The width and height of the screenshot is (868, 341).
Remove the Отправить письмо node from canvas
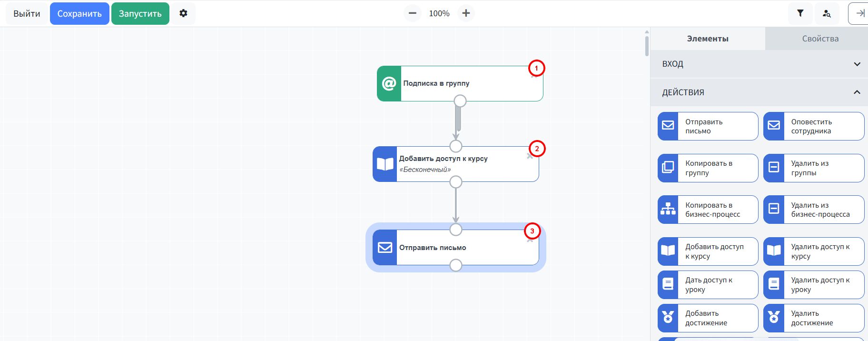click(530, 240)
